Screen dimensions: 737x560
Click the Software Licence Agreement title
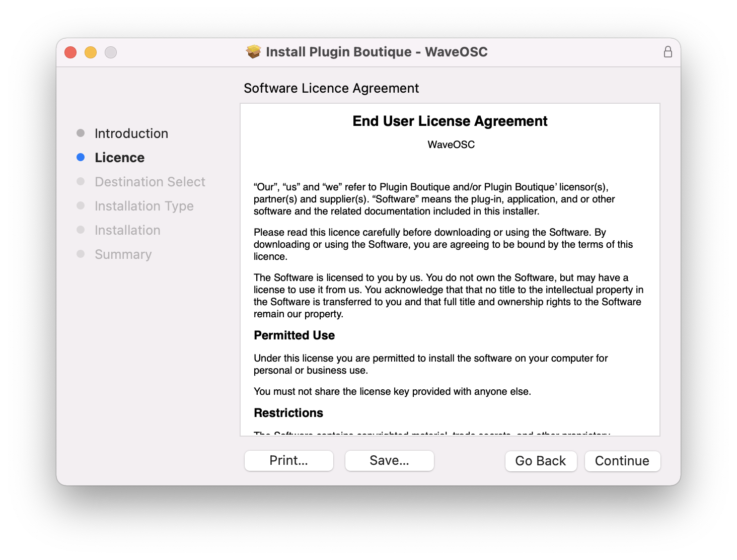tap(331, 88)
